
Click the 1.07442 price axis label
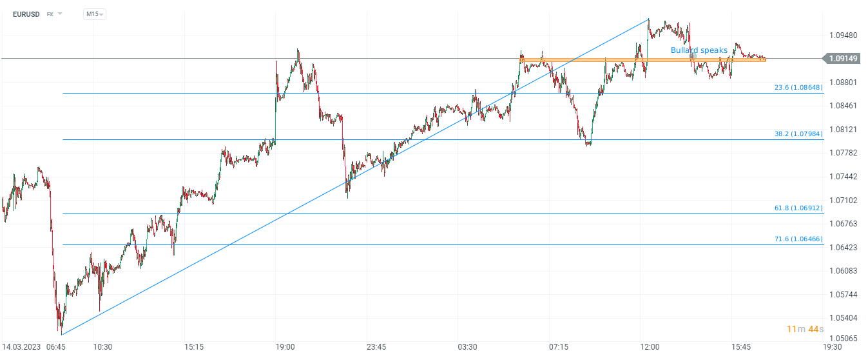pos(843,176)
